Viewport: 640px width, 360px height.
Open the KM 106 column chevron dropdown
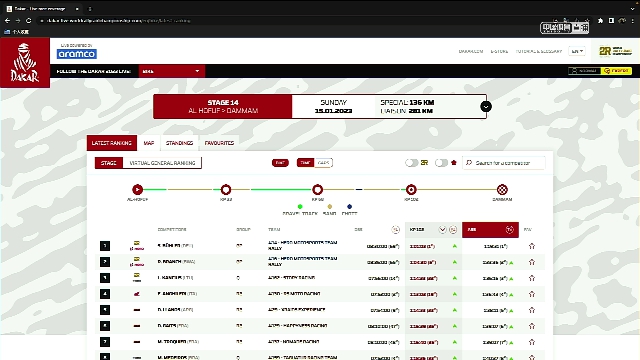point(442,230)
